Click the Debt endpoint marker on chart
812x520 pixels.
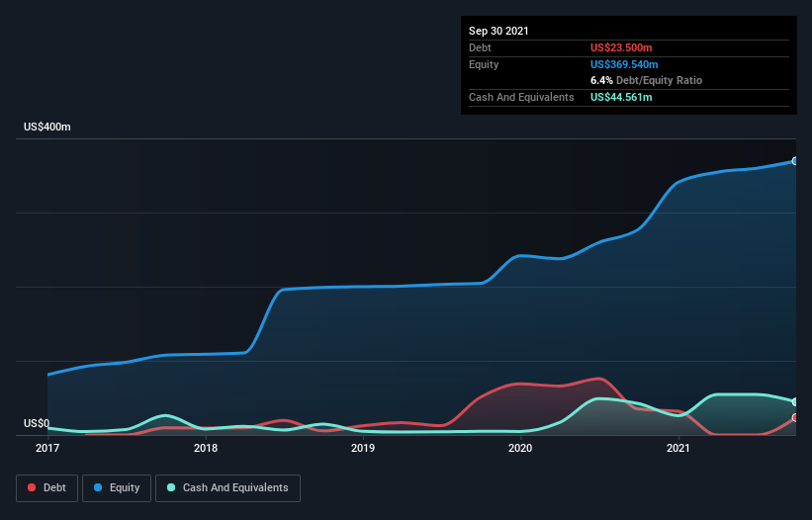[x=795, y=417]
